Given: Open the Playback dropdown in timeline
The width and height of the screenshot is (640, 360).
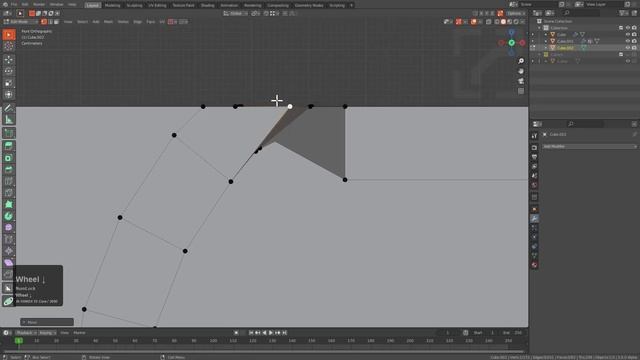Looking at the screenshot, I should tap(27, 333).
